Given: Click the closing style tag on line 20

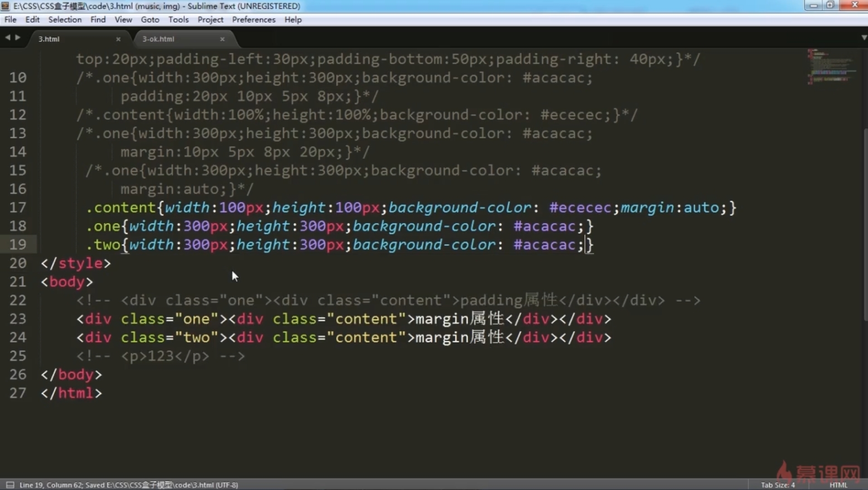Looking at the screenshot, I should (76, 263).
